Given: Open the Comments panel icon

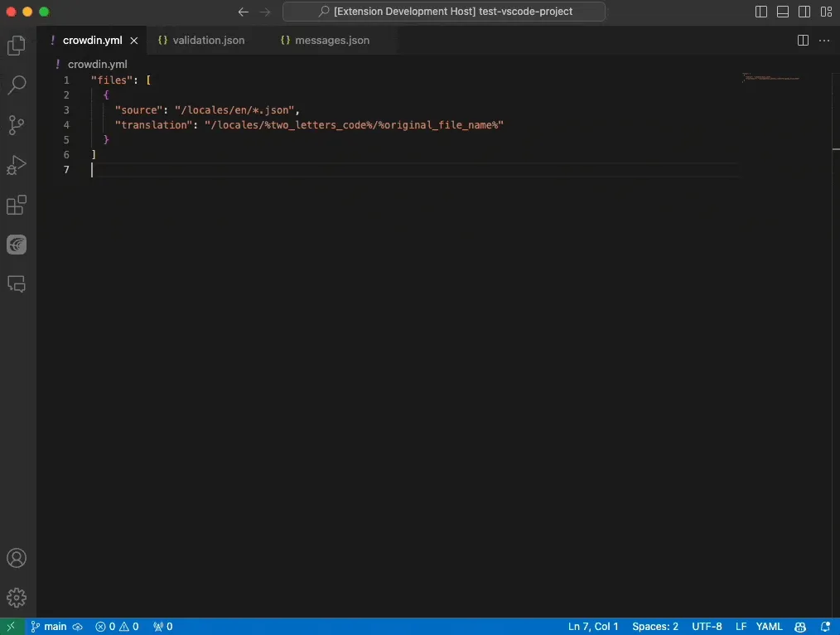Looking at the screenshot, I should 17,284.
